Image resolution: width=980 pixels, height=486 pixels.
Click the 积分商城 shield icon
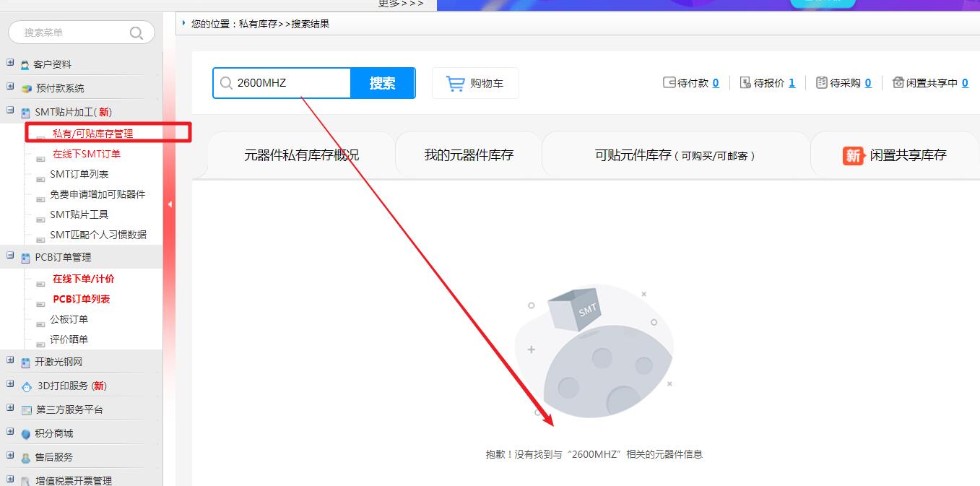tap(26, 434)
